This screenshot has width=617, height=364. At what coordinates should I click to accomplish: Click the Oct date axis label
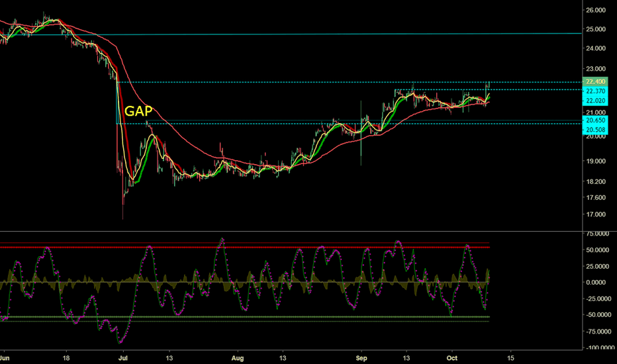click(452, 358)
